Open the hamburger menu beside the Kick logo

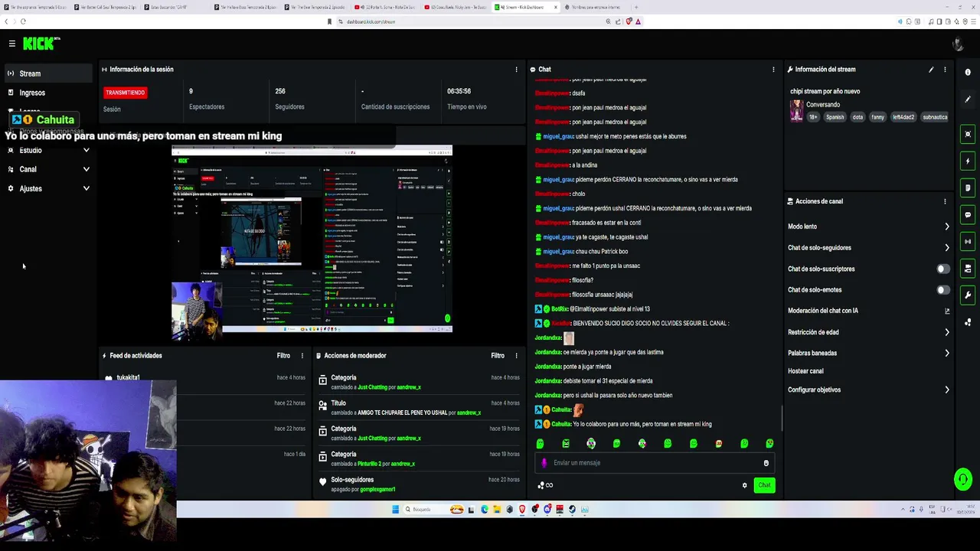point(11,44)
